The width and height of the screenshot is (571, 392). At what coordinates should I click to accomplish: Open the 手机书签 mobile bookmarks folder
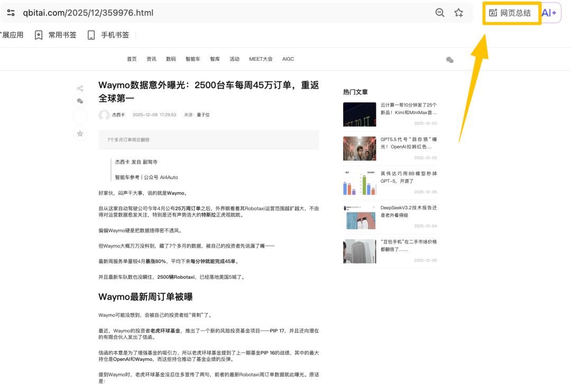[x=108, y=35]
